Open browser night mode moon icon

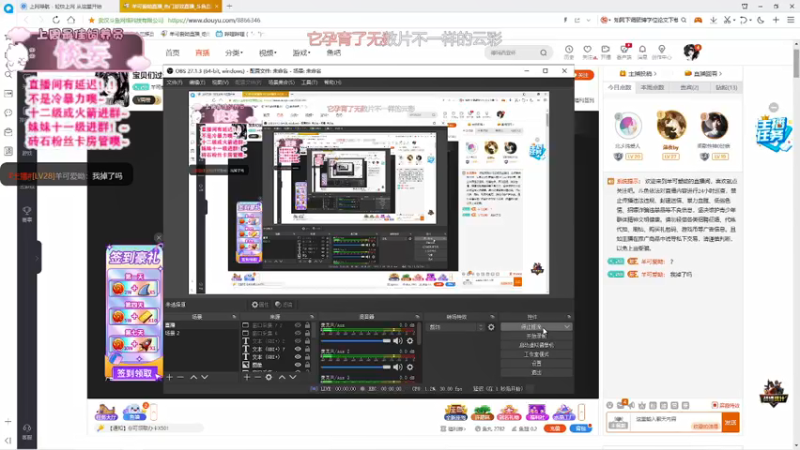click(x=761, y=20)
